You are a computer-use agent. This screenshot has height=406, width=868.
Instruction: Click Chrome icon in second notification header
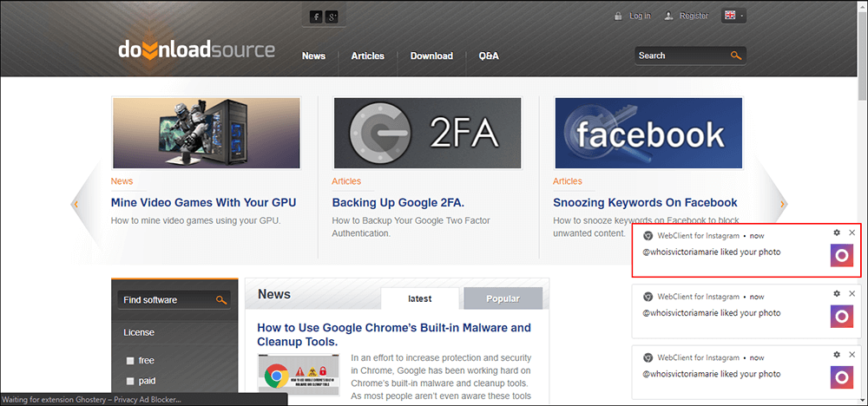(x=648, y=297)
